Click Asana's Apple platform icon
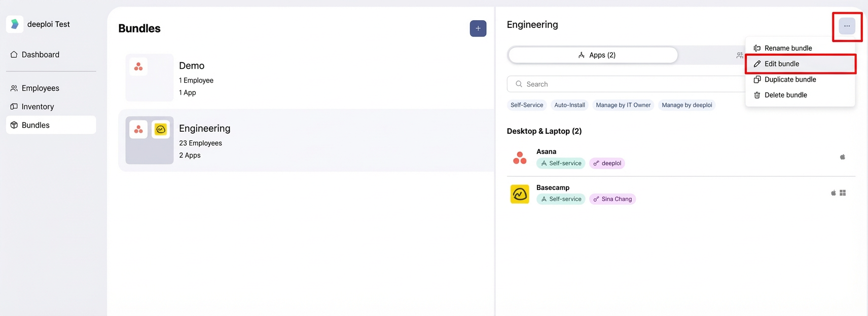The image size is (868, 316). 843,157
